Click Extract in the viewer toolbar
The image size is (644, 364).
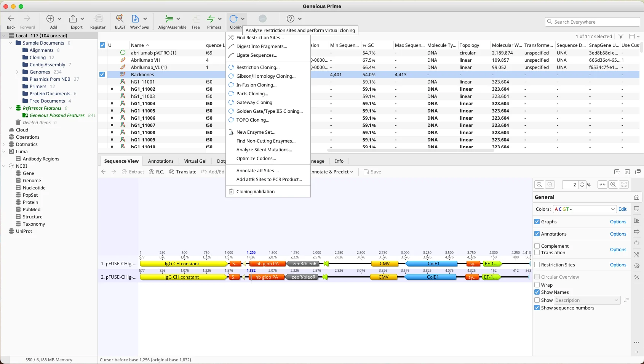click(133, 172)
